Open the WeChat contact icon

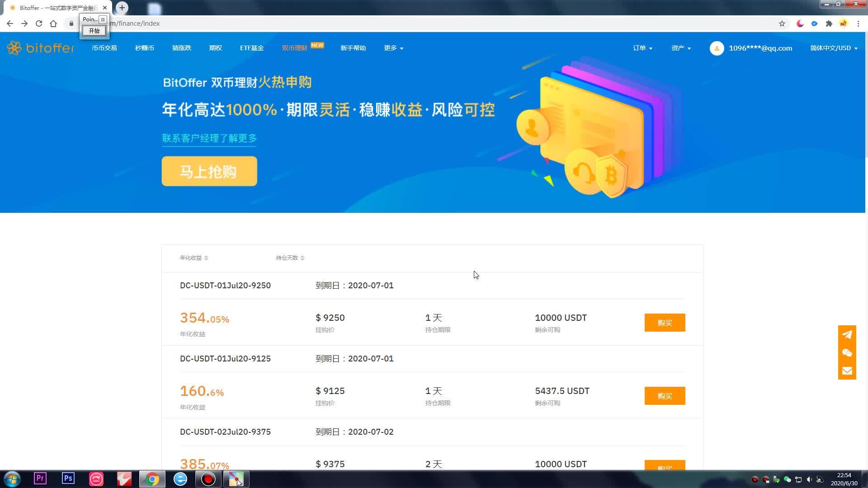pyautogui.click(x=847, y=353)
